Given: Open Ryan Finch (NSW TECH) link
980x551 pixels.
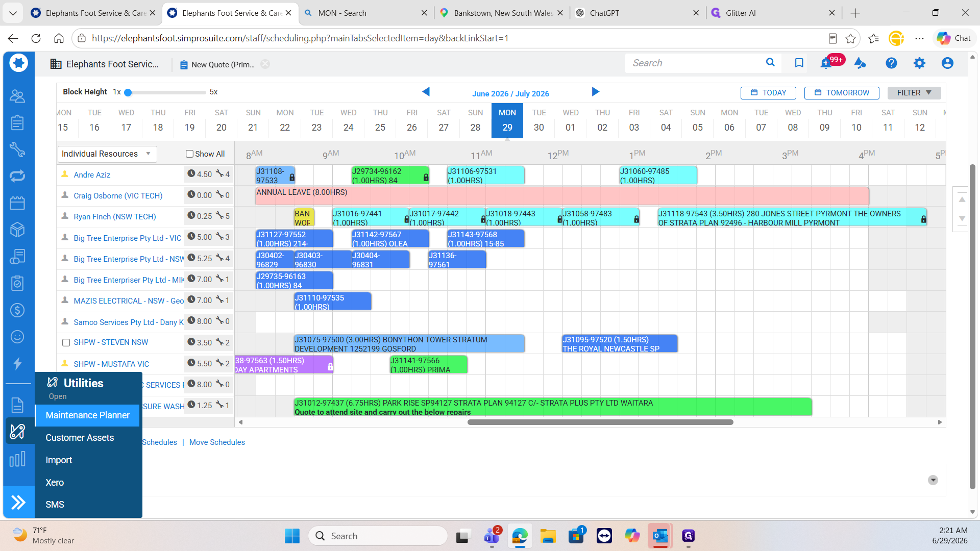Looking at the screenshot, I should pos(115,216).
